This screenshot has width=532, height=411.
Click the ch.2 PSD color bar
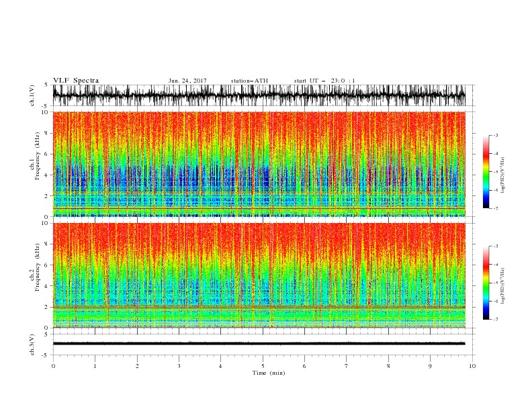[x=486, y=283]
